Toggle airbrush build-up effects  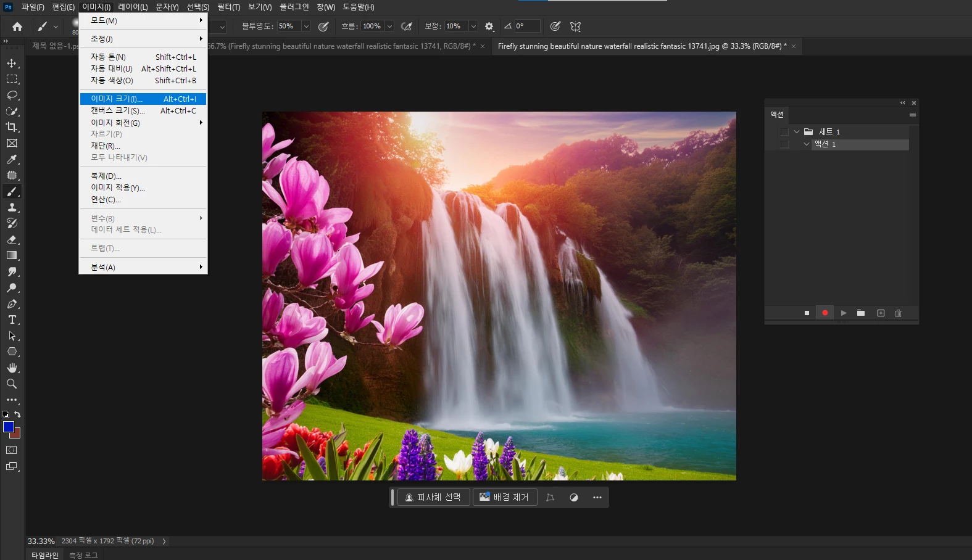407,27
